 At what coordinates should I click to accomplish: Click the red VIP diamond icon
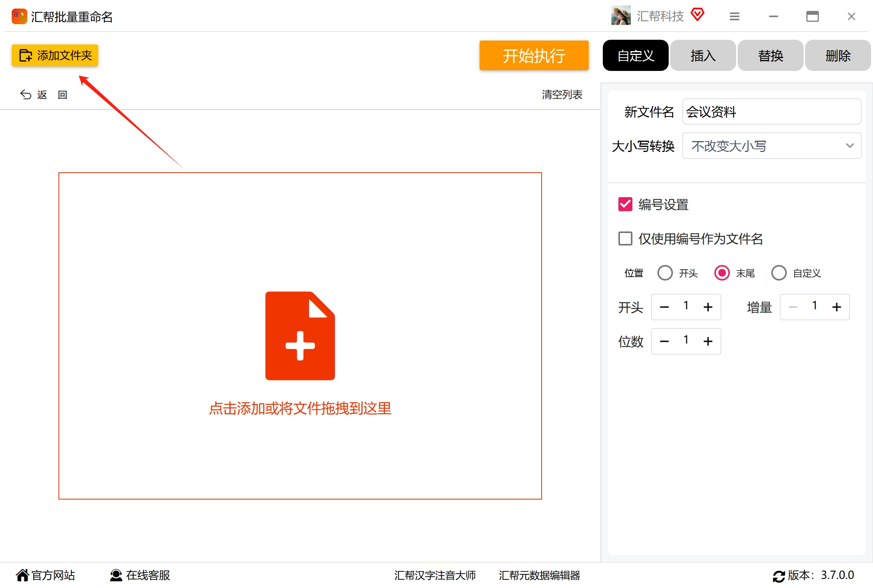coord(697,15)
